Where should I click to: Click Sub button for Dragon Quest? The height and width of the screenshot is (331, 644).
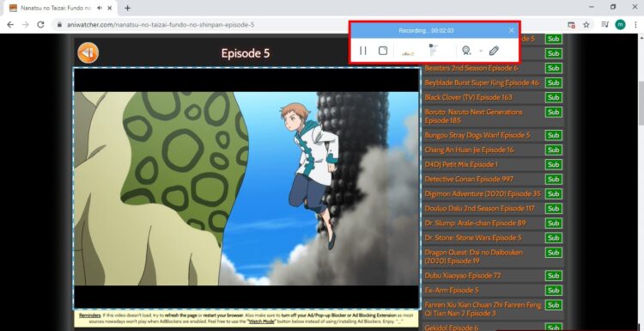[x=553, y=253]
